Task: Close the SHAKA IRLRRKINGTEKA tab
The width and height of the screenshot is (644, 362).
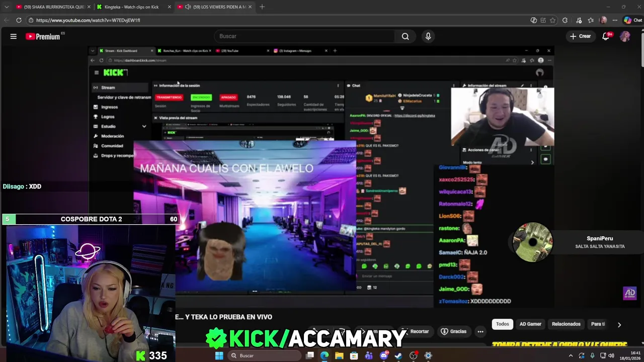Action: coord(89,7)
